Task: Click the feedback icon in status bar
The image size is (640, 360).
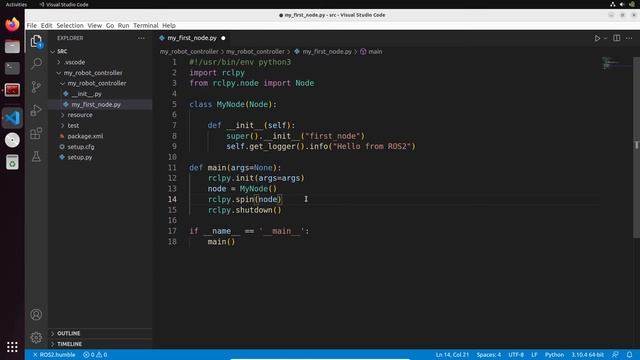Action: (x=615, y=355)
